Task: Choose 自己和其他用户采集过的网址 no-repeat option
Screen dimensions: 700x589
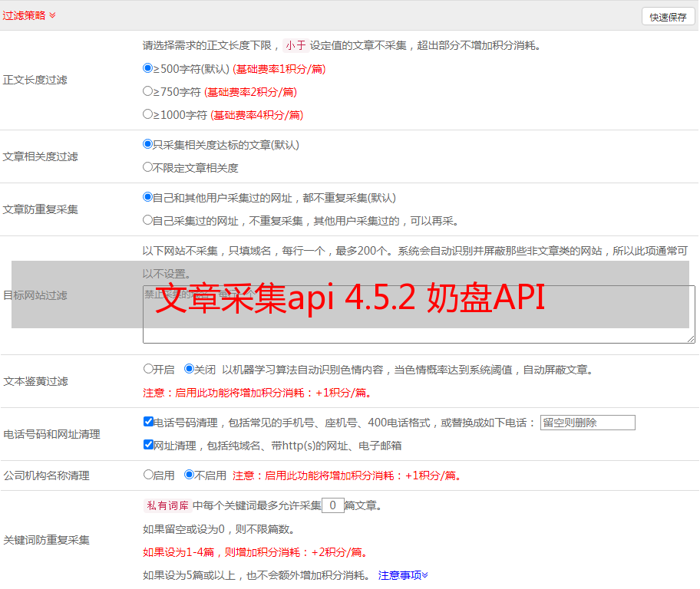Action: 148,197
